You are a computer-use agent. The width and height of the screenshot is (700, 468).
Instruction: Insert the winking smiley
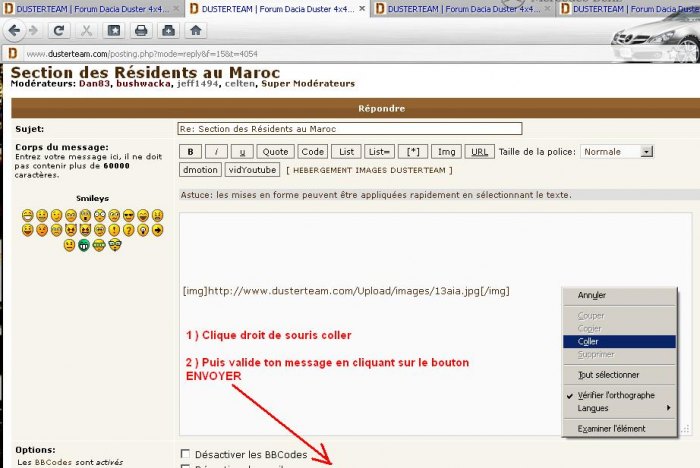point(57,216)
